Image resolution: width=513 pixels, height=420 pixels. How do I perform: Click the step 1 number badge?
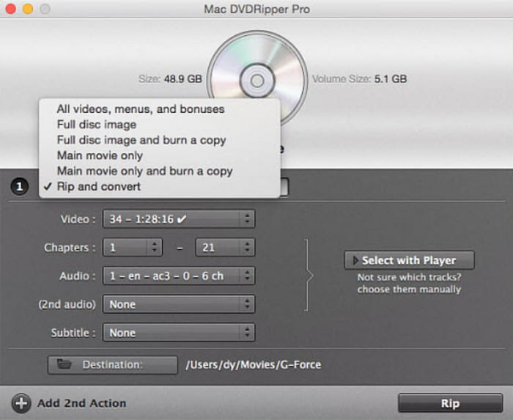(x=20, y=186)
